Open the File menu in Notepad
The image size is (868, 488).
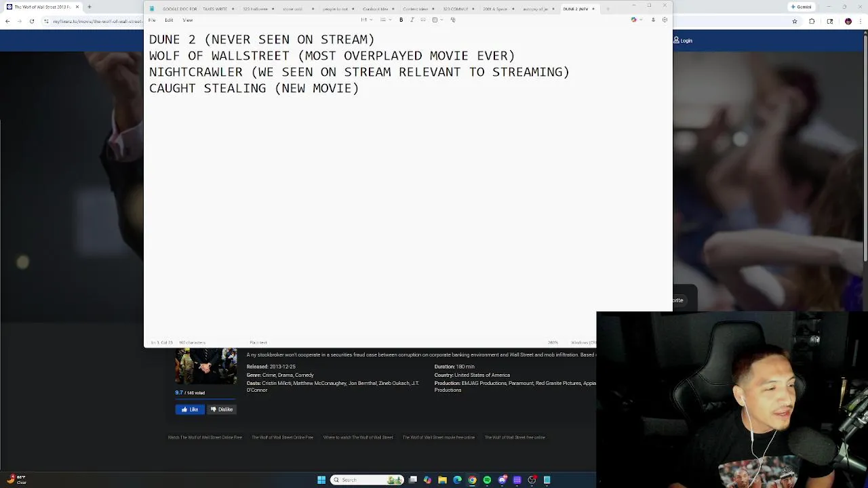(x=152, y=20)
